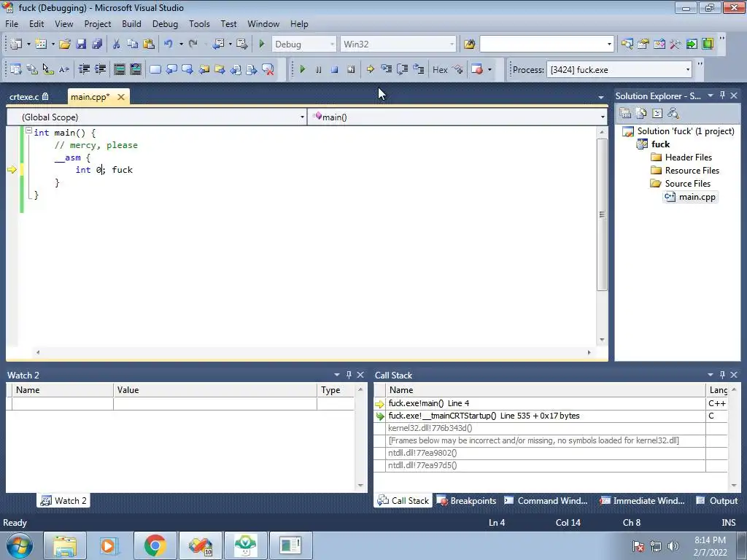Toggle a bookmark on current line
The width and height of the screenshot is (747, 560).
[155, 69]
